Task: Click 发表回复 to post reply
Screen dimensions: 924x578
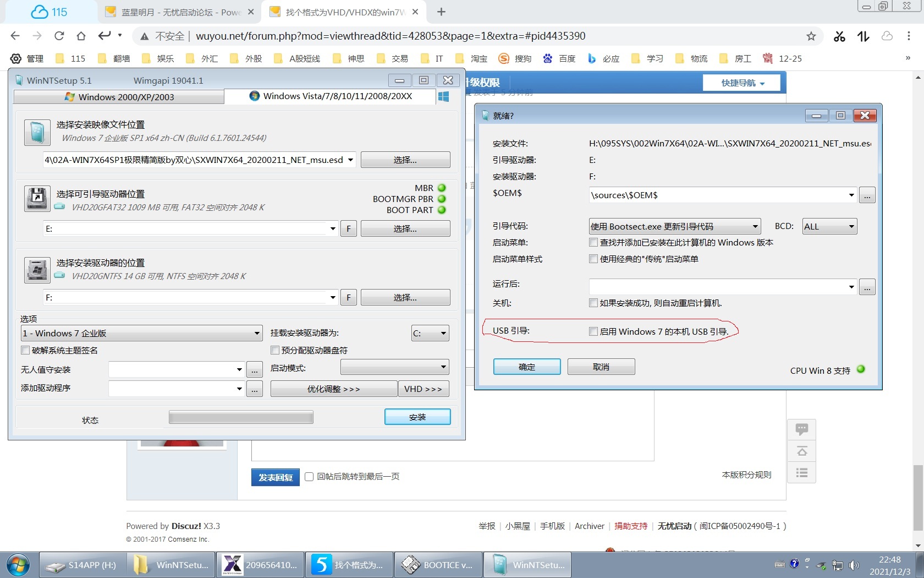Action: (x=276, y=477)
